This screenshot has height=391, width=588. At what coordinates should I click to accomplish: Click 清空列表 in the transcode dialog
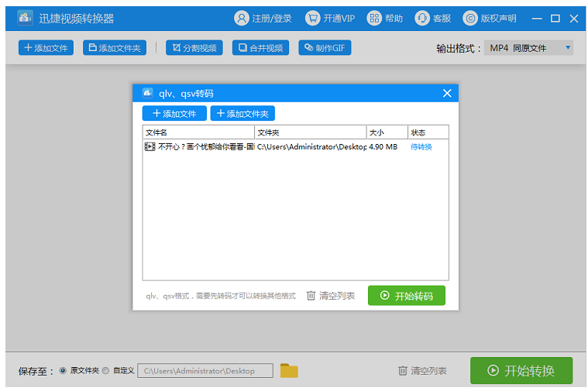(331, 296)
